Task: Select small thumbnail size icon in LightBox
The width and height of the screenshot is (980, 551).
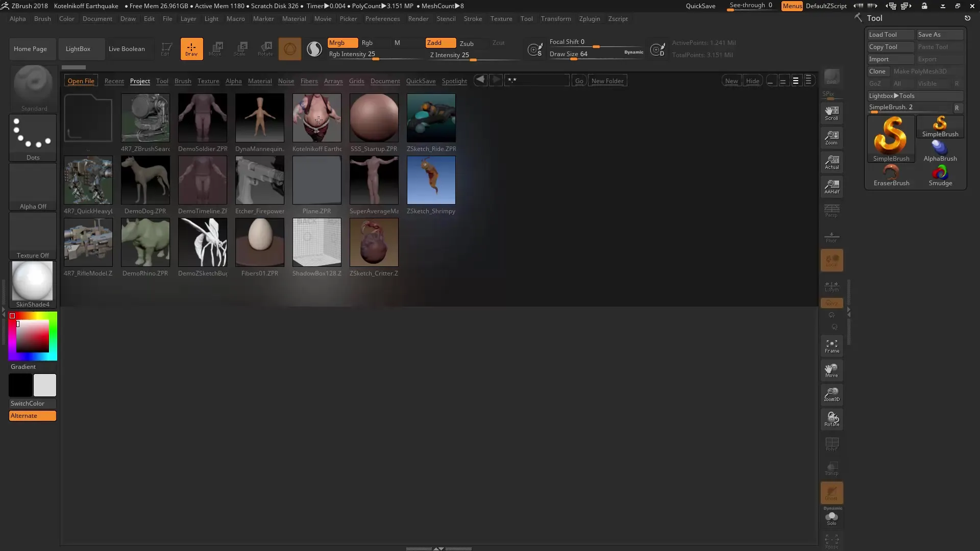Action: click(771, 81)
